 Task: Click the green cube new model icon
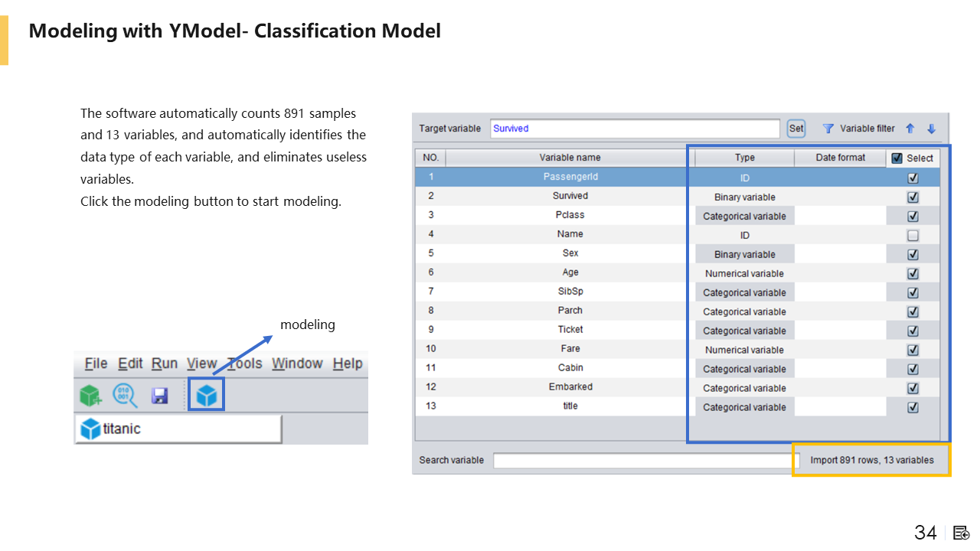90,395
